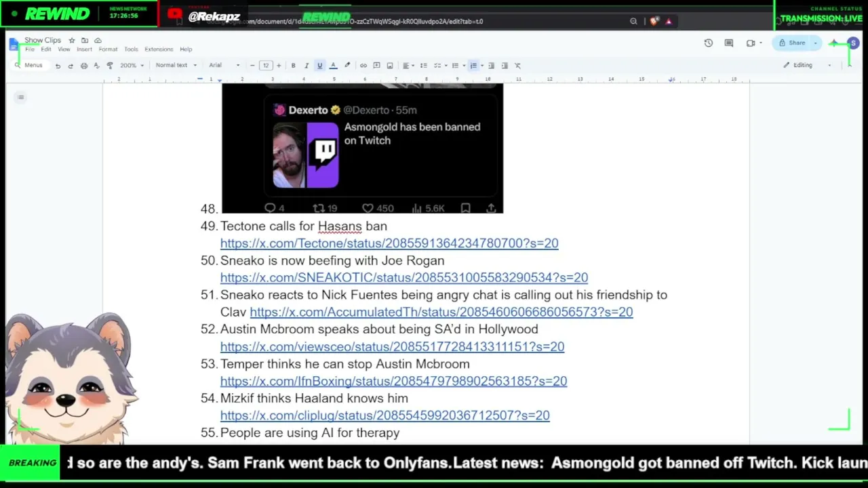Insert an image from the toolbar
This screenshot has height=488, width=868.
coord(390,66)
